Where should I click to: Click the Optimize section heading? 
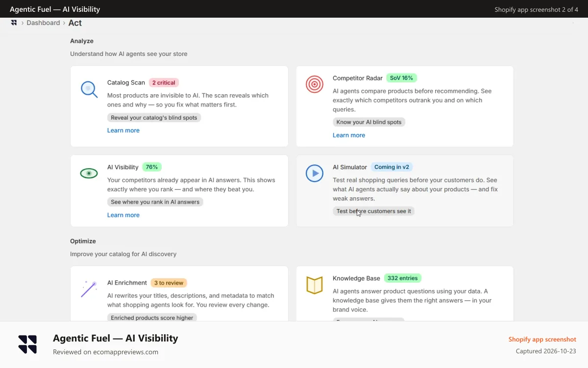[x=83, y=241]
